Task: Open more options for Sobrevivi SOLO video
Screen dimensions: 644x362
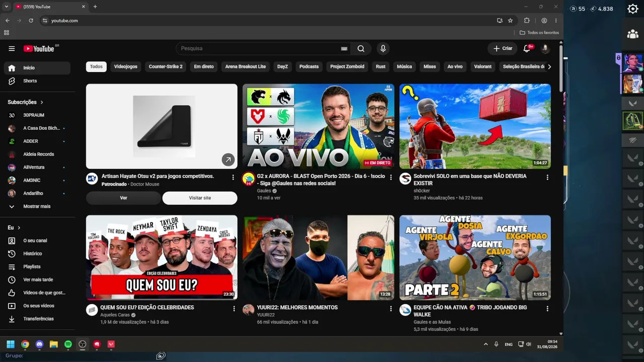Action: (x=547, y=177)
